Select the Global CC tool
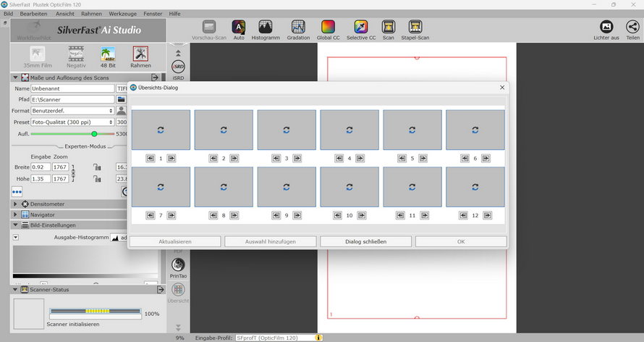The height and width of the screenshot is (342, 644). click(328, 28)
